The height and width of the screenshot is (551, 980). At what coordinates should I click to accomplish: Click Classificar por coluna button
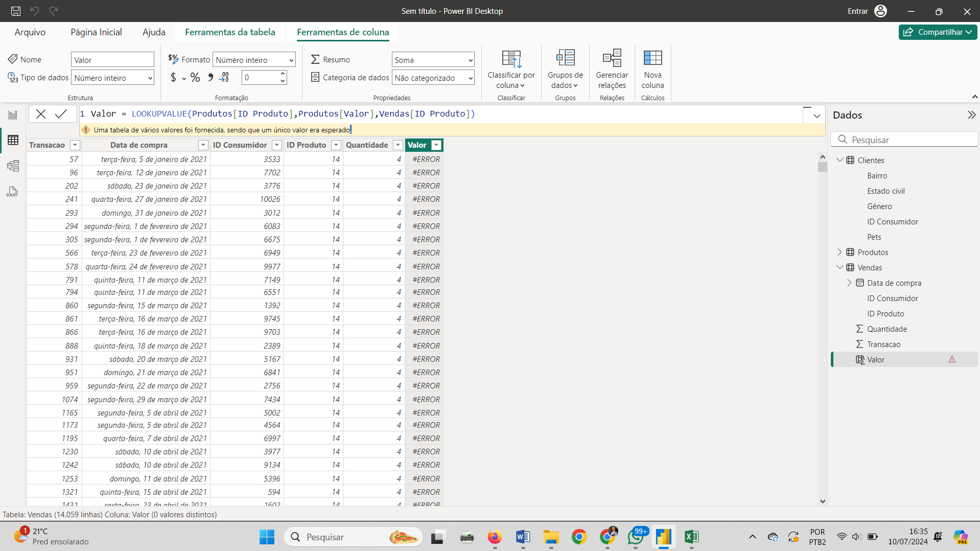[x=511, y=70]
